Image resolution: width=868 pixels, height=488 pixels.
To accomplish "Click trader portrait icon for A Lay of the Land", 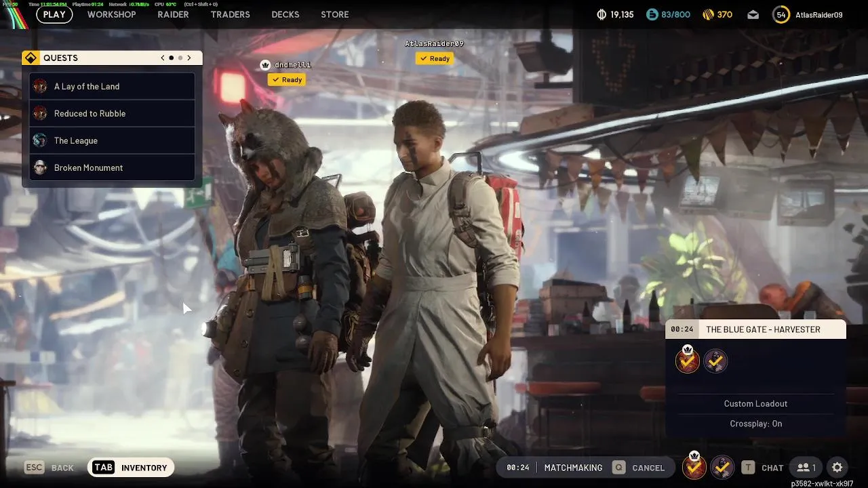I will click(x=40, y=86).
